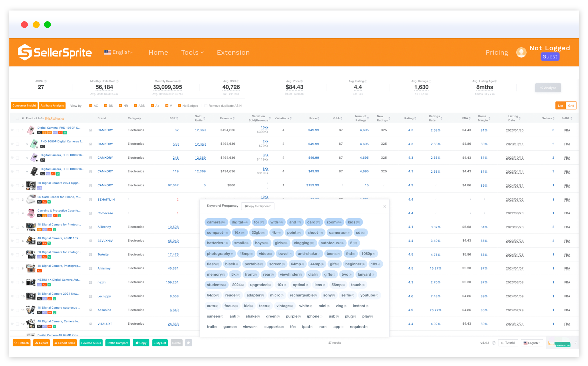Image resolution: width=588 pixels, height=366 pixels.
Task: Click the note icon in AiTechny row
Action: tap(90, 227)
